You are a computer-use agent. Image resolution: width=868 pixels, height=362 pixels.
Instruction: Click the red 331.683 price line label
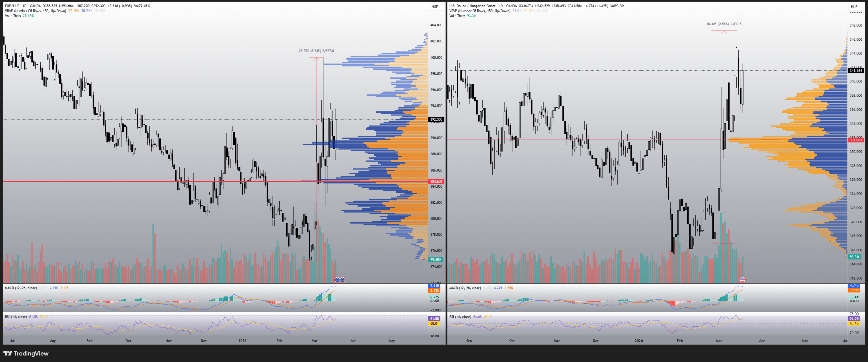click(x=855, y=140)
